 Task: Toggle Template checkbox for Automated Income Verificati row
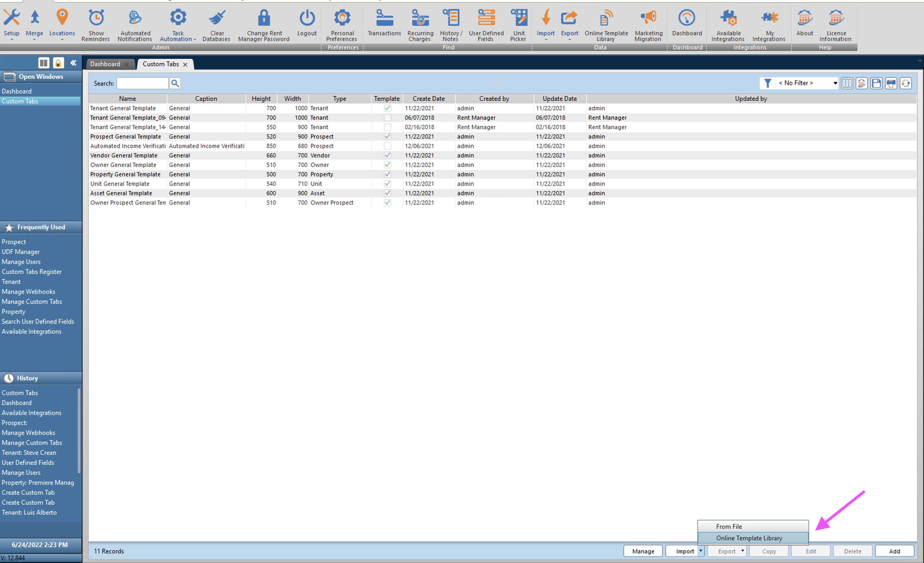pos(387,146)
